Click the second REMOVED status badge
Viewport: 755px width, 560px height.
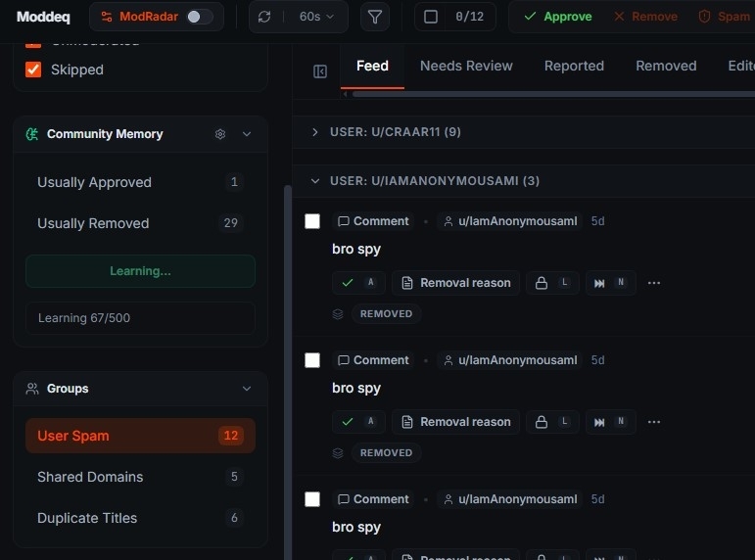coord(386,453)
